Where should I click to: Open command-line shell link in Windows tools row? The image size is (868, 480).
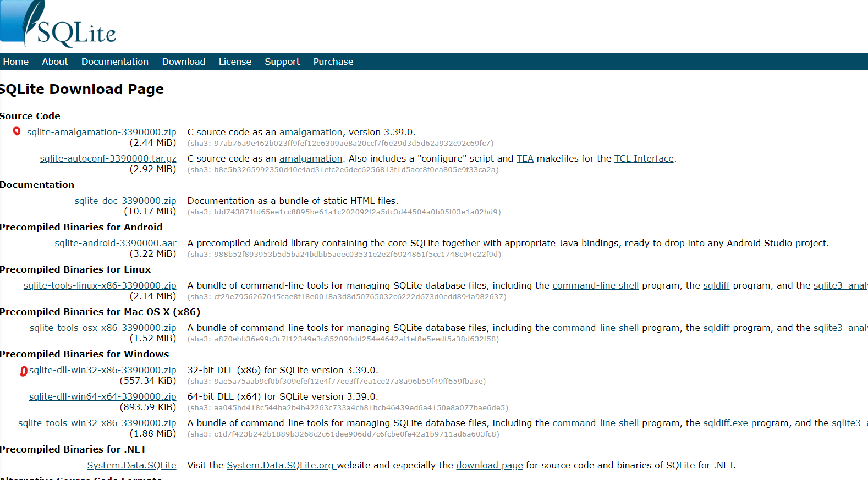596,423
